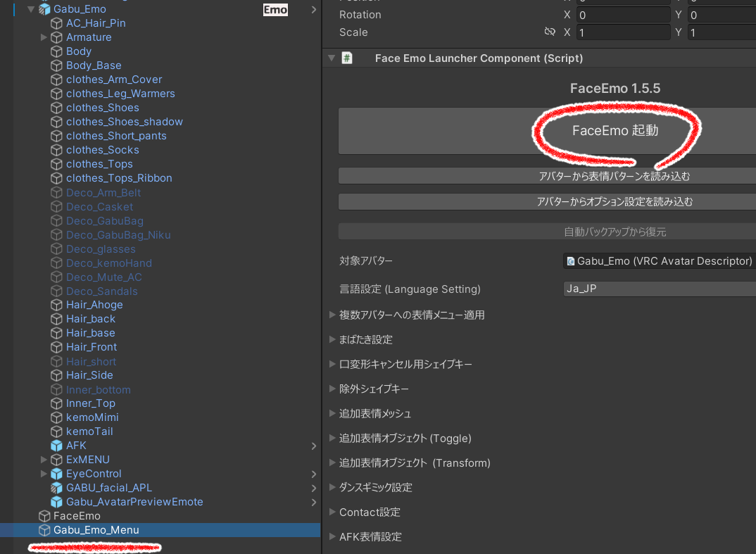
Task: Click the object icon in 対象アバター field
Action: [571, 261]
